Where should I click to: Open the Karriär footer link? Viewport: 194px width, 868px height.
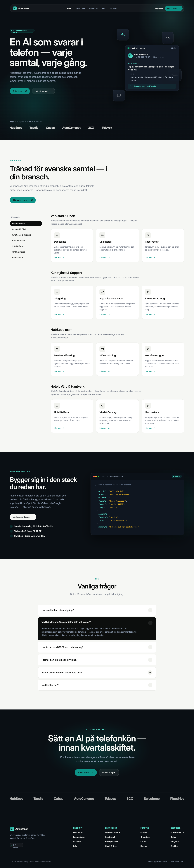tap(144, 841)
